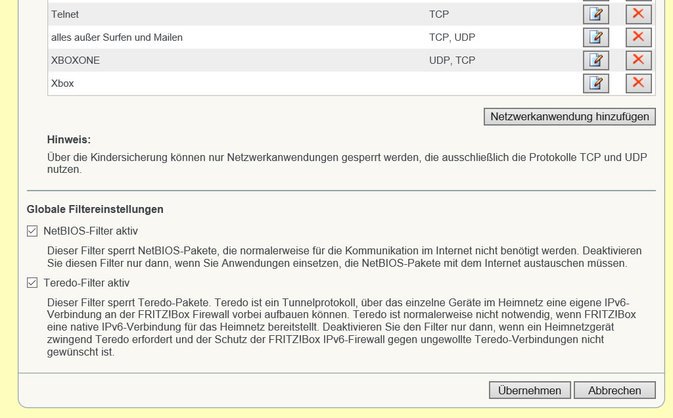
Task: Click Netzwerkanwendung hinzufügen button
Action: click(x=570, y=117)
